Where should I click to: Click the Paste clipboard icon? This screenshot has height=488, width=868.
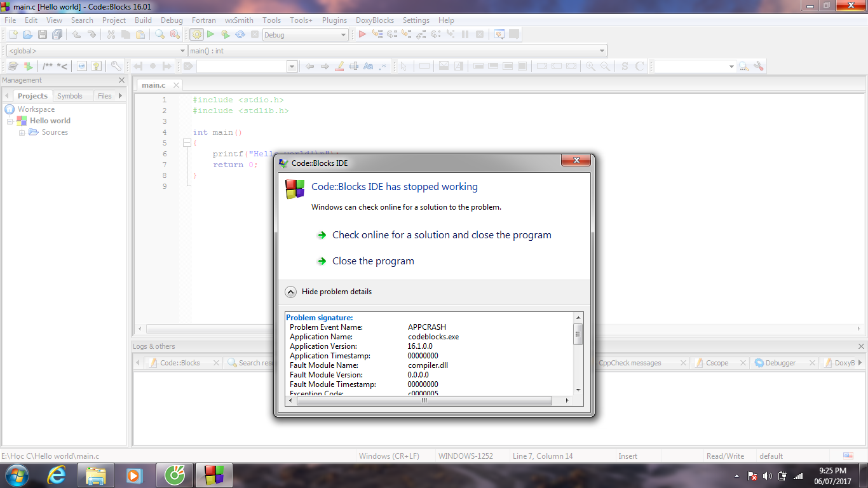click(140, 34)
